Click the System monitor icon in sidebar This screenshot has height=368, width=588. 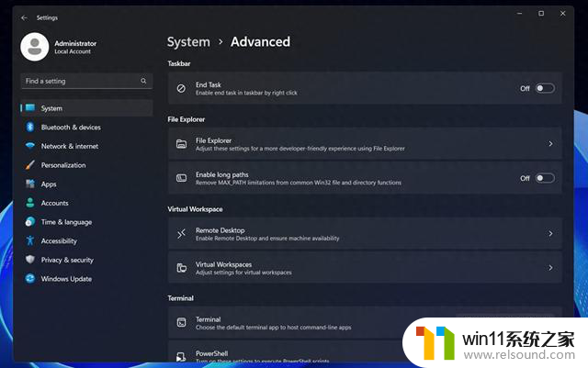pos(30,108)
